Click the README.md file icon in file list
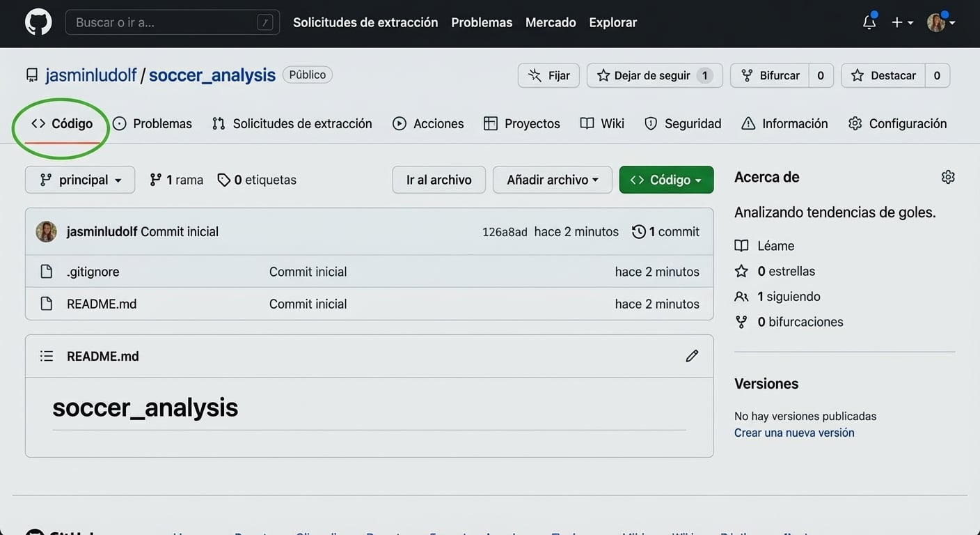This screenshot has height=535, width=980. [47, 304]
